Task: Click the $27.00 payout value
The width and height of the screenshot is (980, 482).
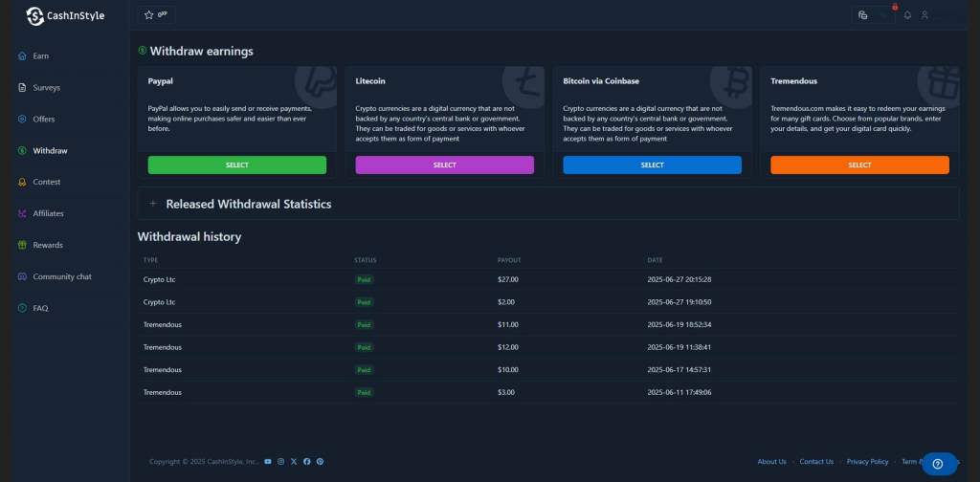Action: tap(508, 279)
